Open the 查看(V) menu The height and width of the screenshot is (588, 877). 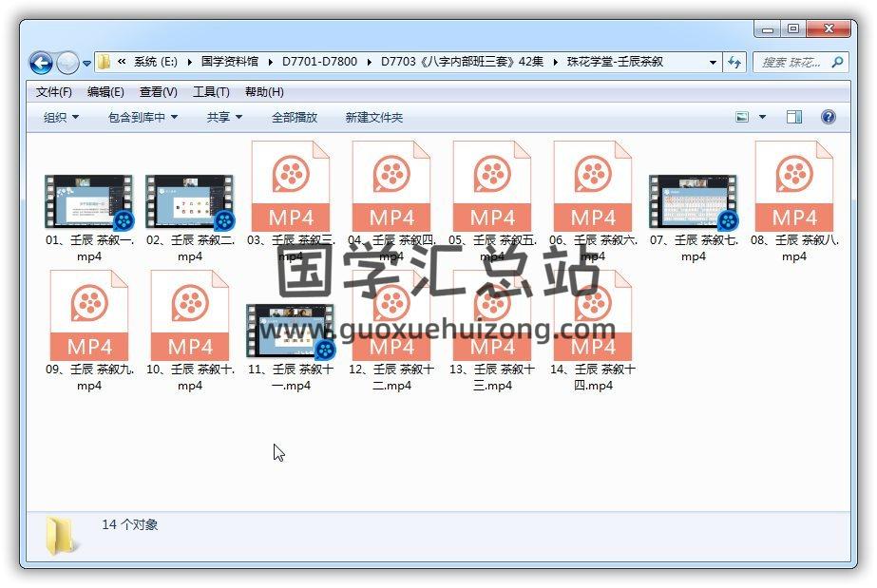(x=159, y=91)
